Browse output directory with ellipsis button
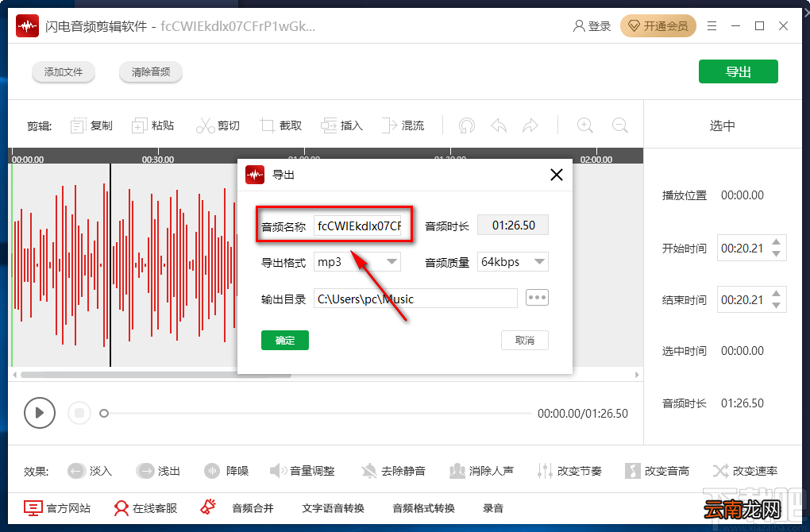This screenshot has height=532, width=810. click(538, 298)
